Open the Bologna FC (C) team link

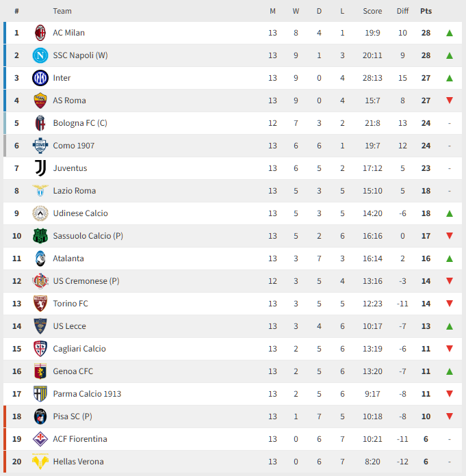tap(80, 123)
